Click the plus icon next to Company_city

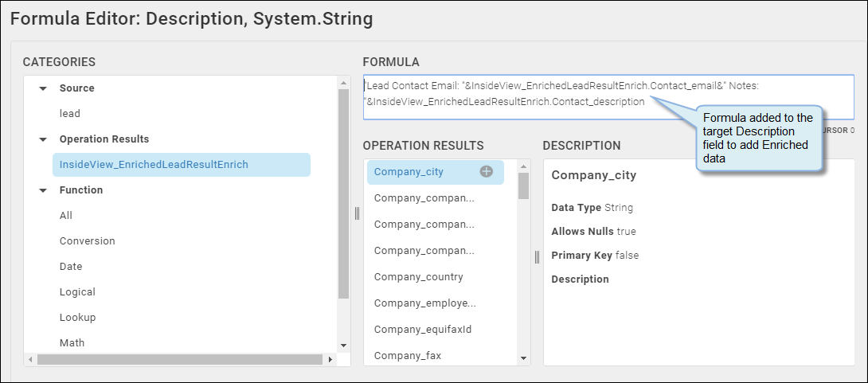486,171
